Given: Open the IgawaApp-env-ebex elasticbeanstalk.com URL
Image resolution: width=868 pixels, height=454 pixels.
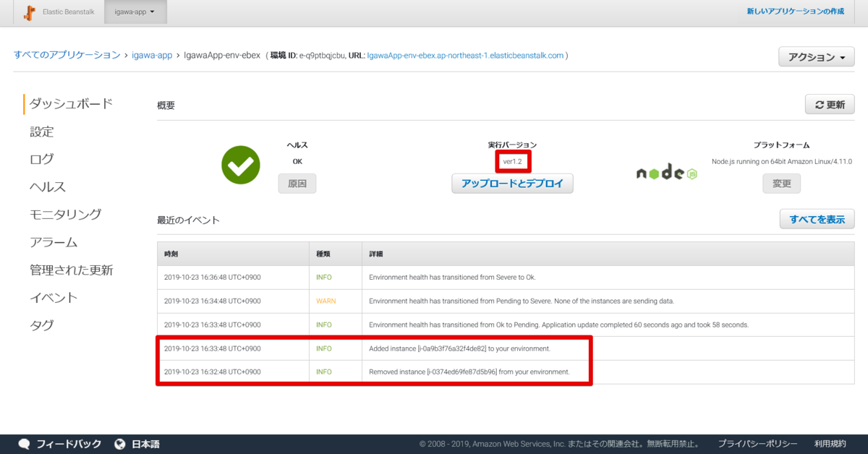Looking at the screenshot, I should pyautogui.click(x=465, y=55).
